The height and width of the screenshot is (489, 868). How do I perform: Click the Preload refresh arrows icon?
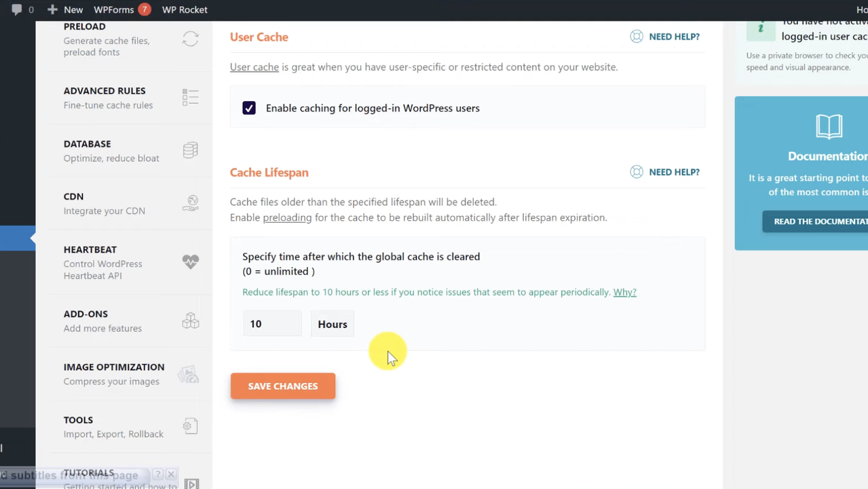[x=190, y=39]
